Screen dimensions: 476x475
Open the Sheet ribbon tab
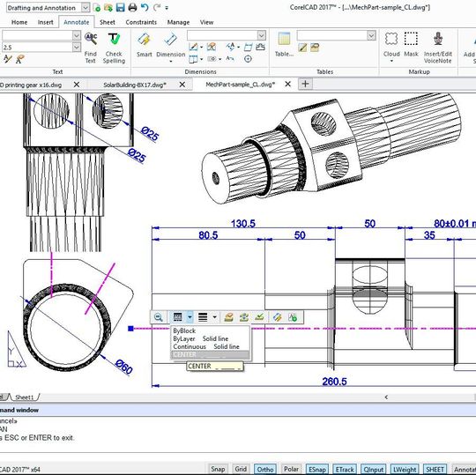108,22
